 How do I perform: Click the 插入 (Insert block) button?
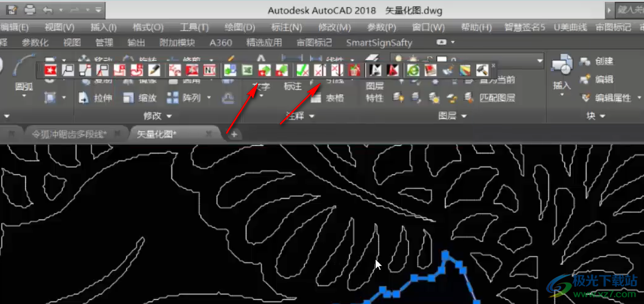pyautogui.click(x=562, y=74)
